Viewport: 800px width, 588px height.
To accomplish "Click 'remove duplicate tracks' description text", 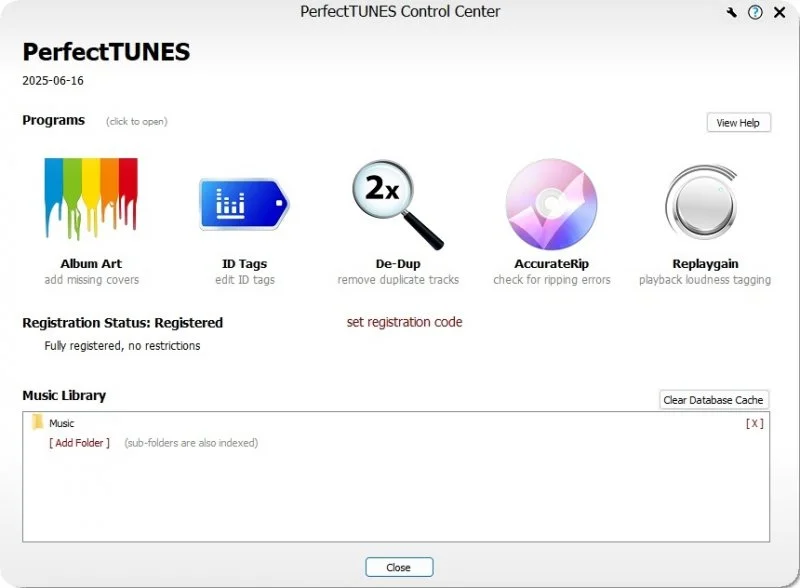I will point(398,280).
